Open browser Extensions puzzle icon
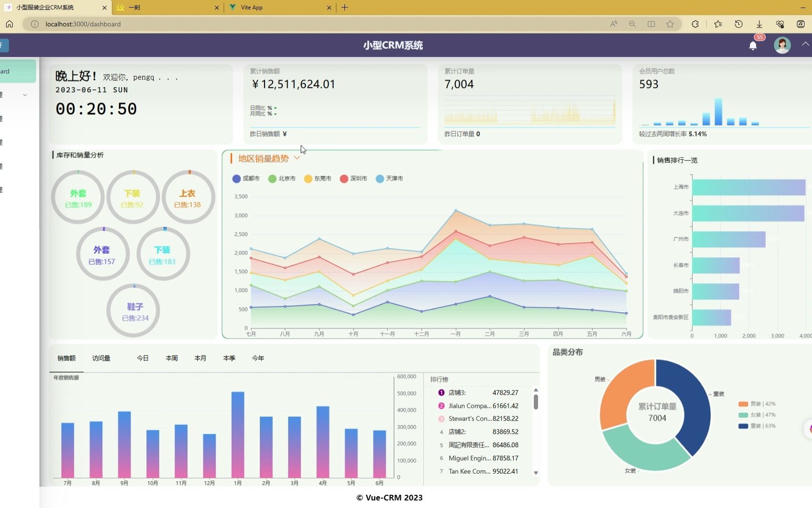Viewport: 812px width, 508px height. [695, 24]
